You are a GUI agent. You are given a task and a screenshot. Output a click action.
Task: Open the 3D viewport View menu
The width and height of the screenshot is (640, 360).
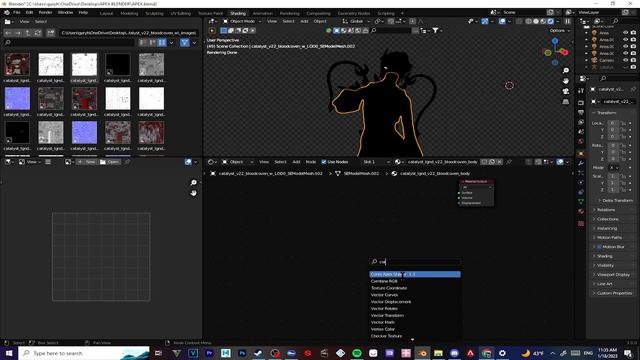pyautogui.click(x=272, y=21)
